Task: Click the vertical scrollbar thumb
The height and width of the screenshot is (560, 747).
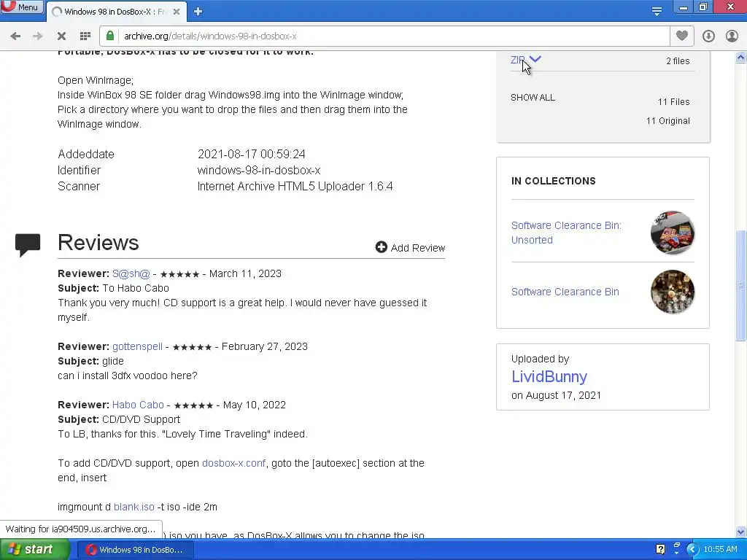Action: (x=741, y=285)
